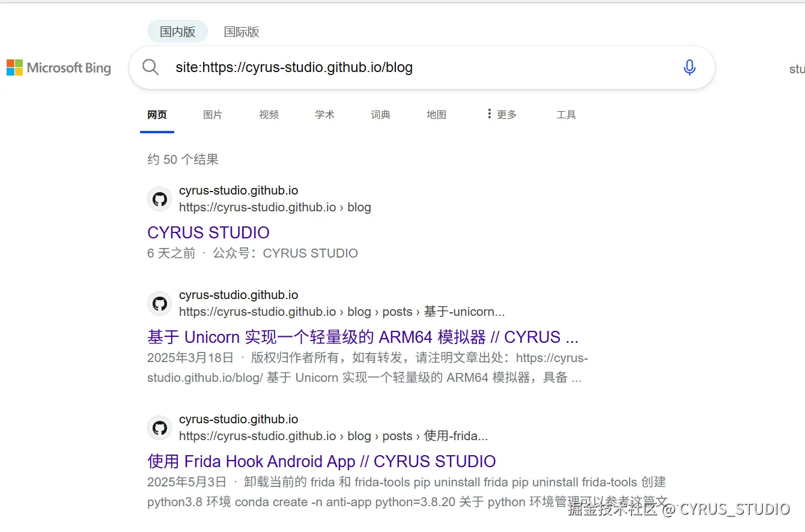The width and height of the screenshot is (805, 532).
Task: Switch to the 国际版 version
Action: coord(240,31)
